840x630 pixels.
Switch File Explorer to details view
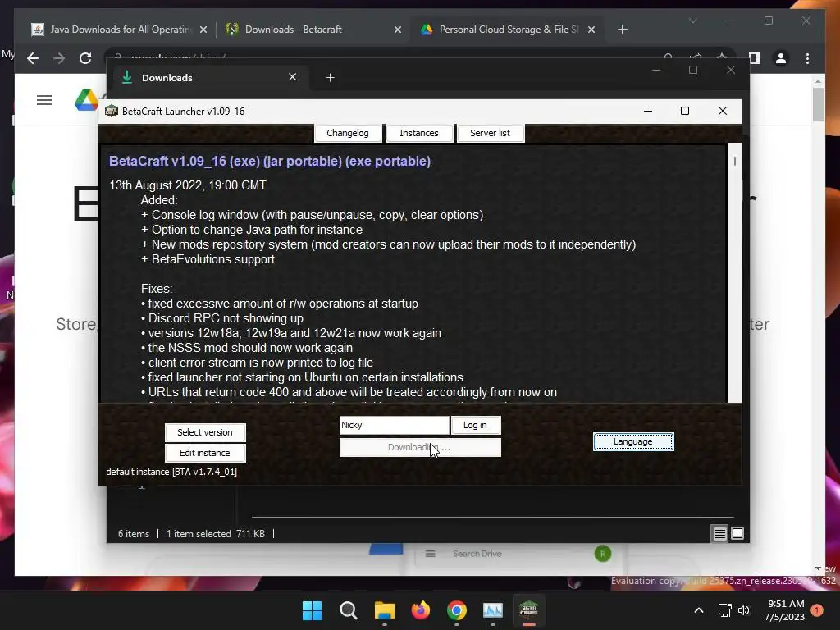point(719,533)
